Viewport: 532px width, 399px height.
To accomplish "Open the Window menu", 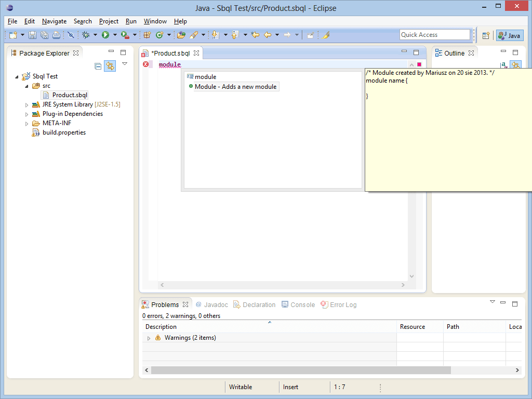I will coord(155,21).
